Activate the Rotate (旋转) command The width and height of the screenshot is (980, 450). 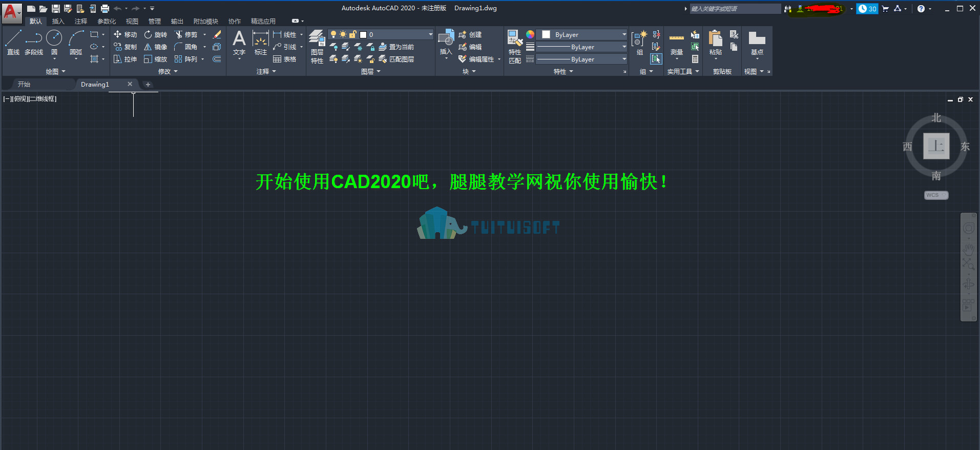click(x=156, y=34)
